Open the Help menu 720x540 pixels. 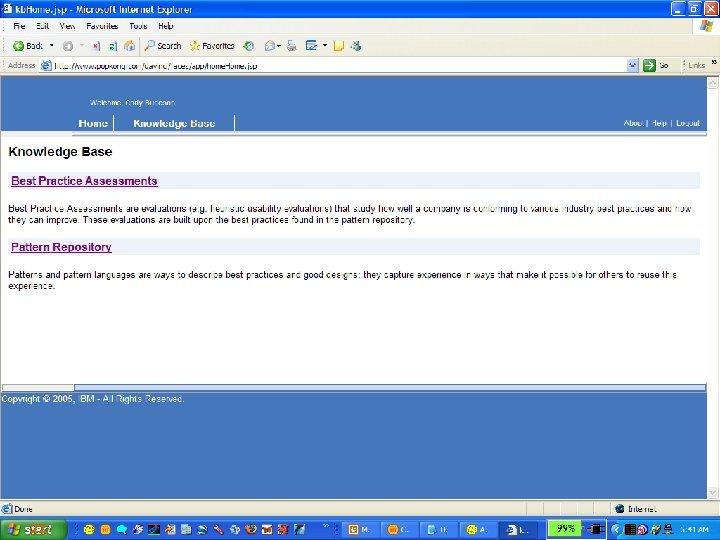(165, 26)
